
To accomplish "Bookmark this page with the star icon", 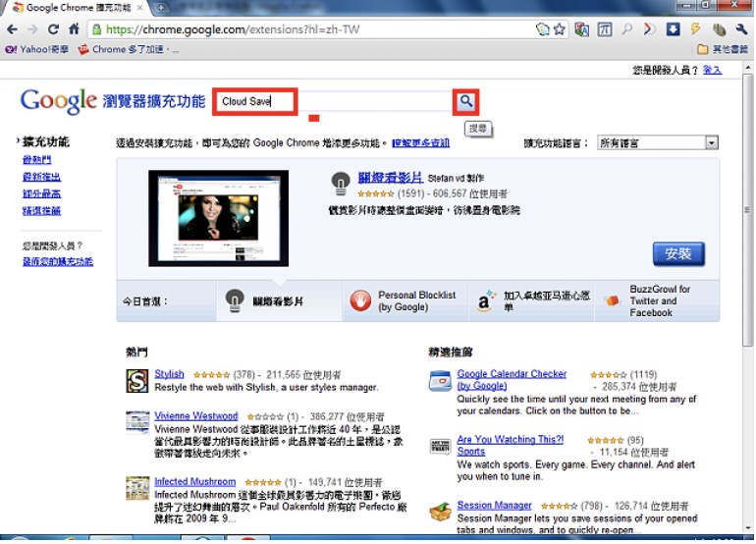I will pos(560,29).
